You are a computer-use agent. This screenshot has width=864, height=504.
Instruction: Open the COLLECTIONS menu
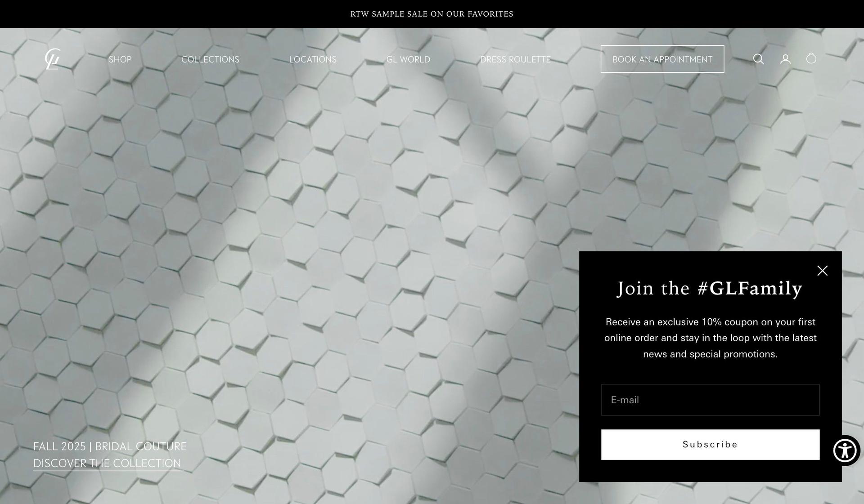(210, 59)
